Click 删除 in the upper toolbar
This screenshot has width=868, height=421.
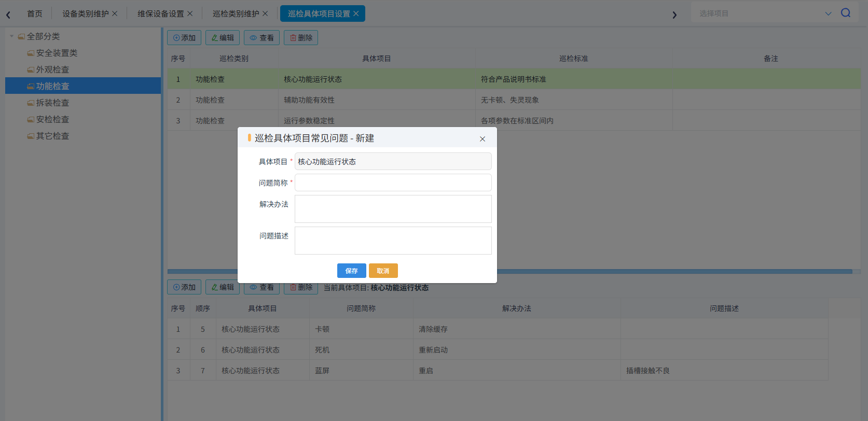pyautogui.click(x=301, y=38)
